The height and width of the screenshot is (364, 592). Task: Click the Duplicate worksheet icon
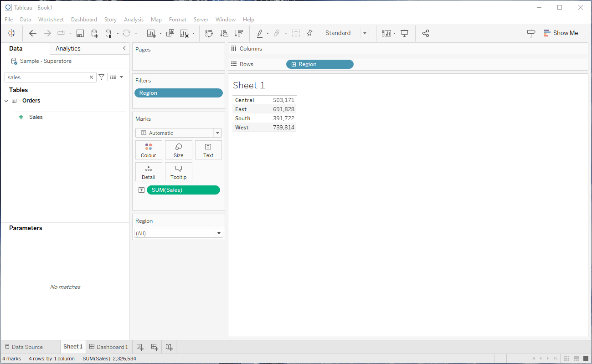point(170,33)
